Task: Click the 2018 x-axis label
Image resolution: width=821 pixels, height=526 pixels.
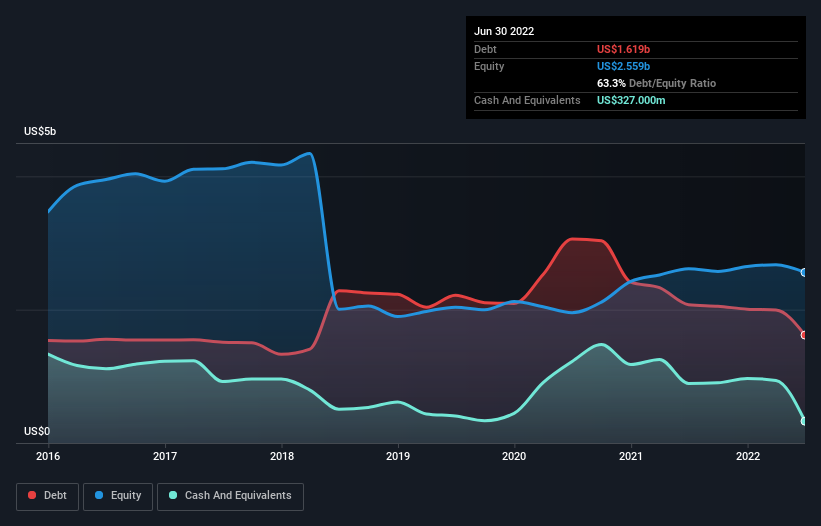Action: point(282,456)
